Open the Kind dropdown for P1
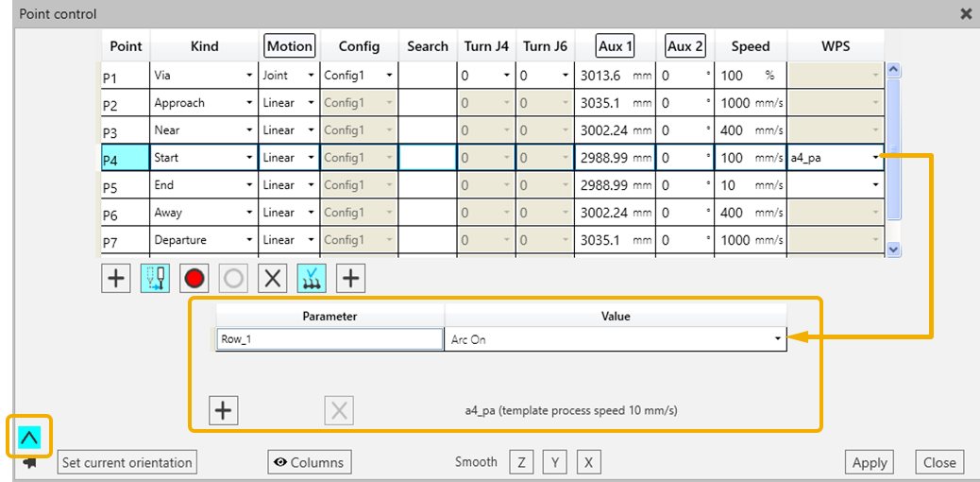 click(249, 76)
